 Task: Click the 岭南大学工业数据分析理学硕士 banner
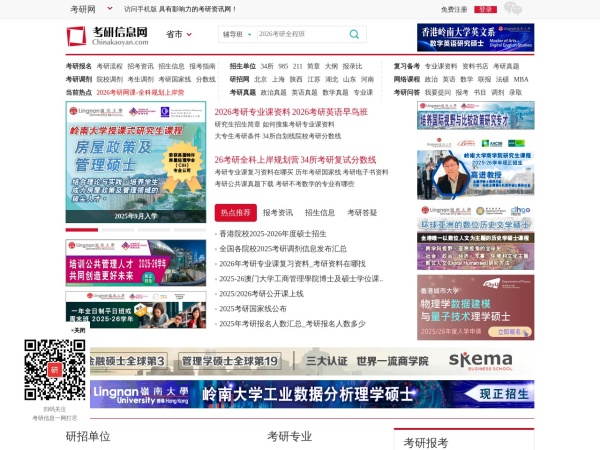pyautogui.click(x=312, y=394)
